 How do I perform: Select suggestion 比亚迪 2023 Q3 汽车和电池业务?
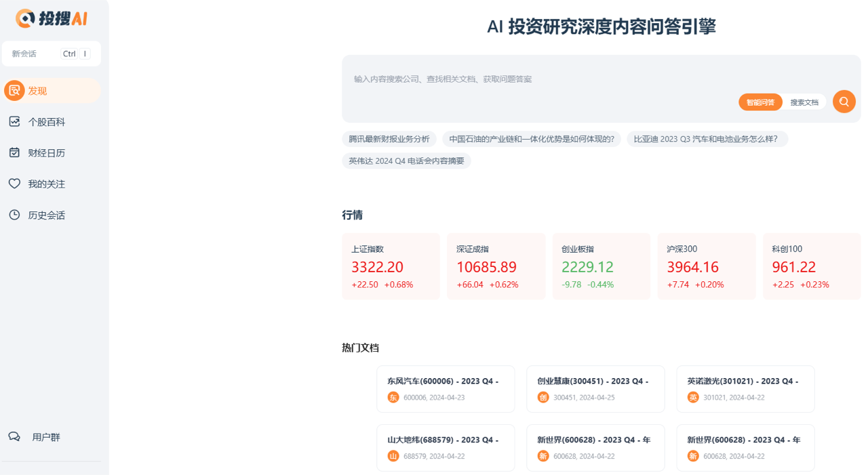click(707, 139)
